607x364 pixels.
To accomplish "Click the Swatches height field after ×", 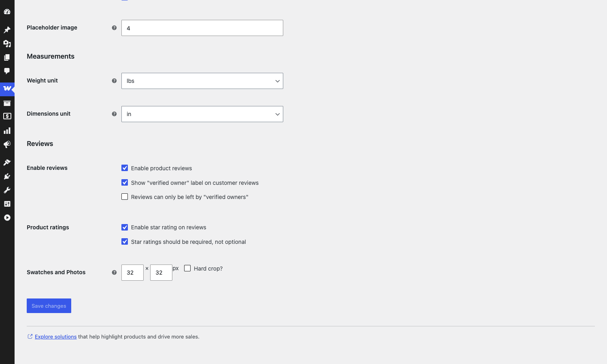I will pos(161,273).
